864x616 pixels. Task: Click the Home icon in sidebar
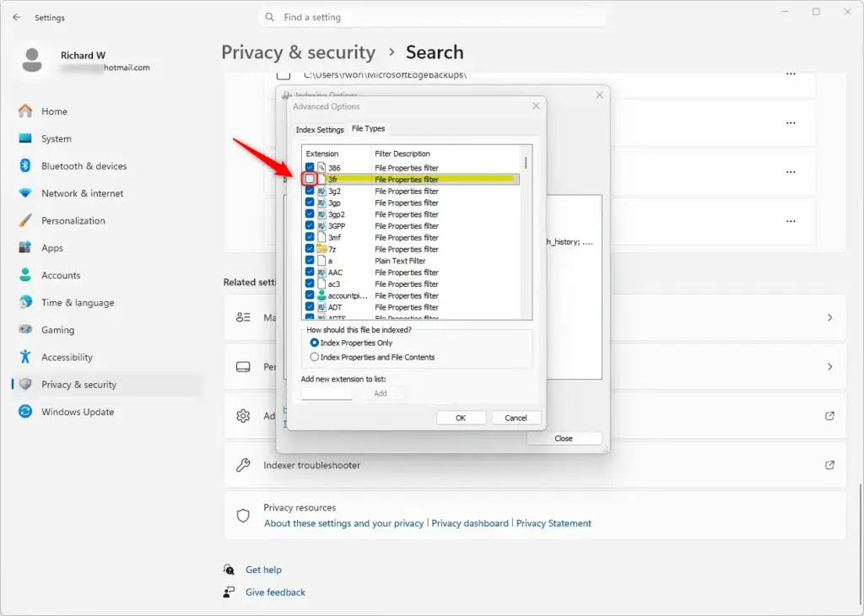click(x=25, y=111)
